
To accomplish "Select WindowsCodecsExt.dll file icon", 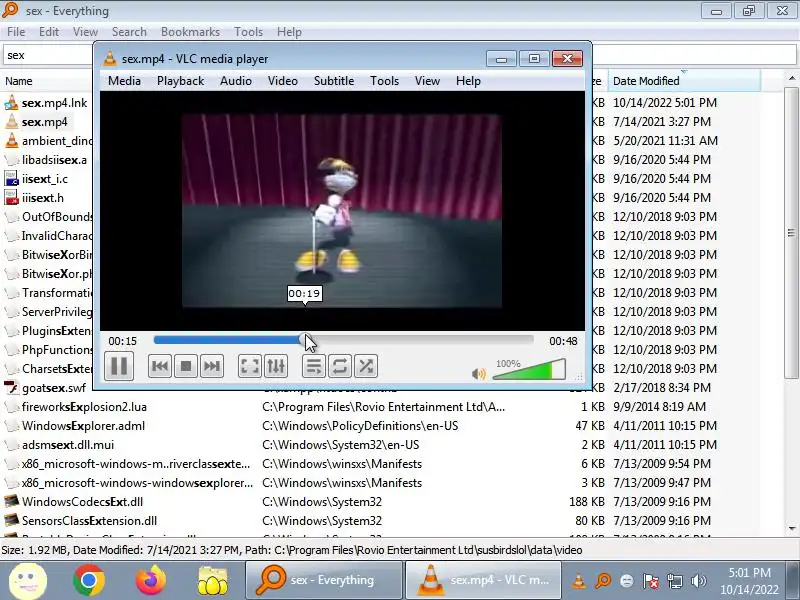I will coord(11,502).
